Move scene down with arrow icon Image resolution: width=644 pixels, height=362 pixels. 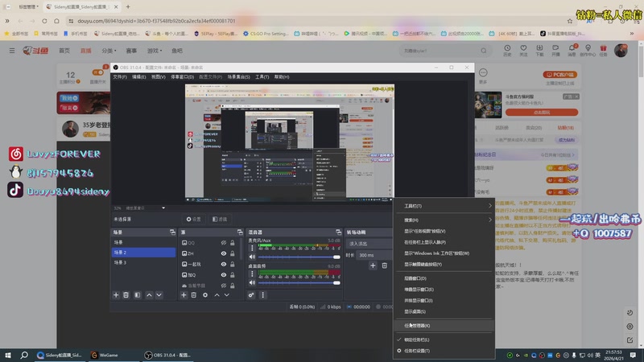point(159,295)
